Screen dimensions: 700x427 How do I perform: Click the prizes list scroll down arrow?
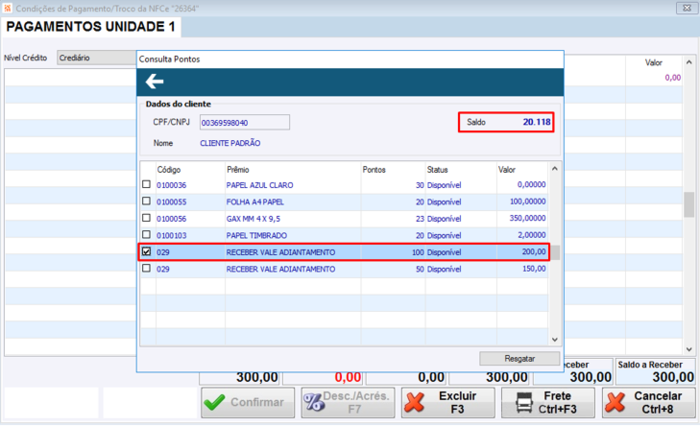point(554,339)
